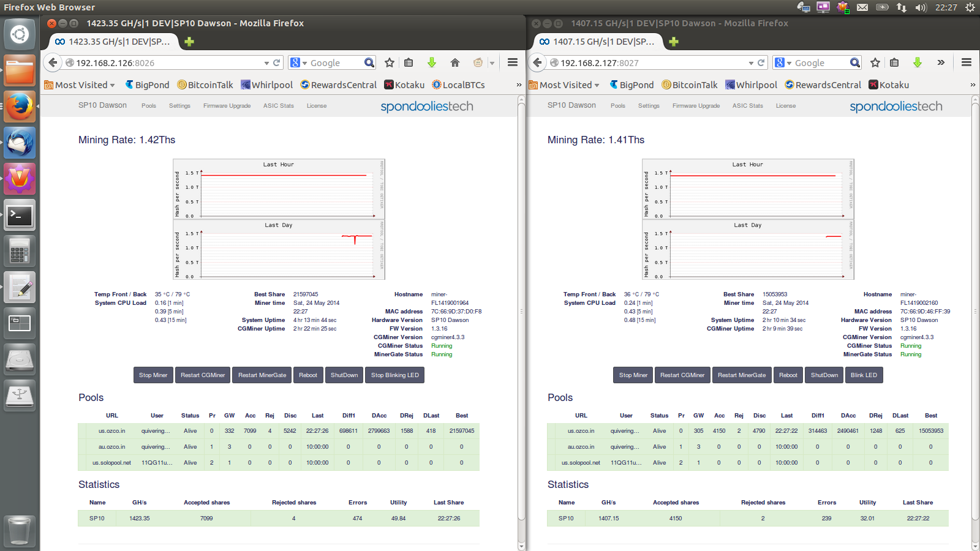980x551 pixels.
Task: Open Whirlpool bookmark in right window
Action: (x=751, y=85)
